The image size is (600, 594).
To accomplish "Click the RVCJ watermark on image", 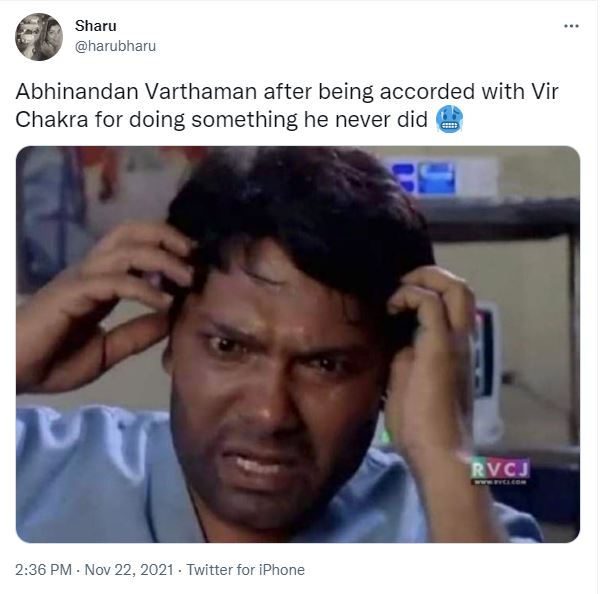I will click(500, 468).
